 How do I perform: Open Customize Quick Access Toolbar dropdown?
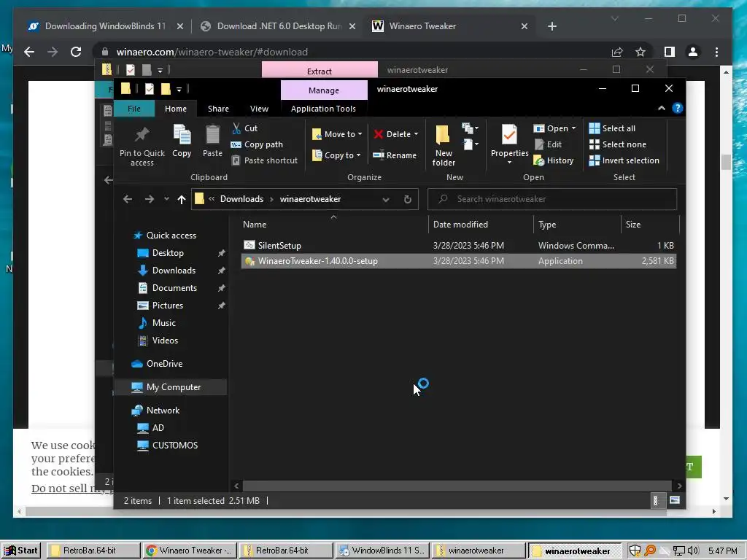tap(179, 89)
